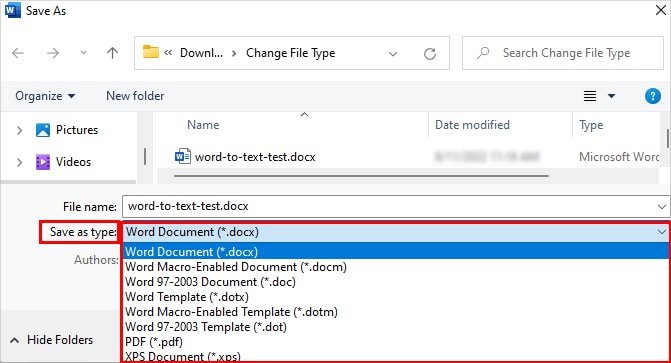Screen dimensions: 671x363
Task: Click the horizontal scrollbar in file list
Action: click(361, 176)
